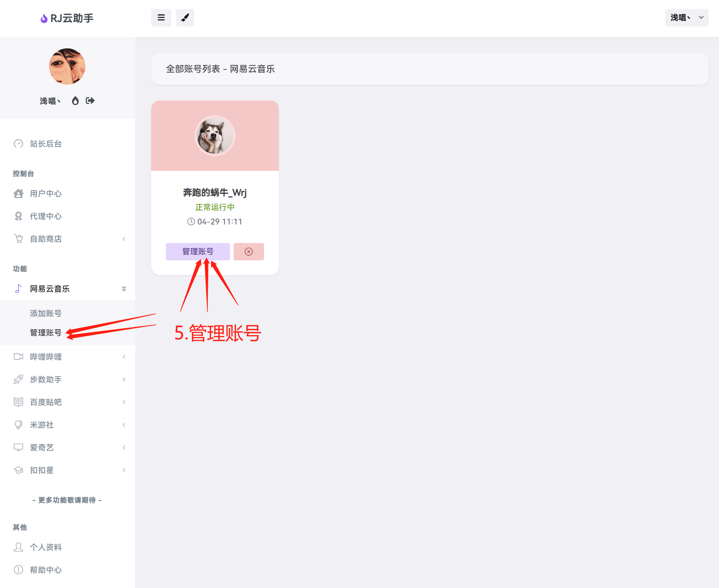
Task: Click the clock icon beside 04-29 11:11
Action: [x=191, y=222]
